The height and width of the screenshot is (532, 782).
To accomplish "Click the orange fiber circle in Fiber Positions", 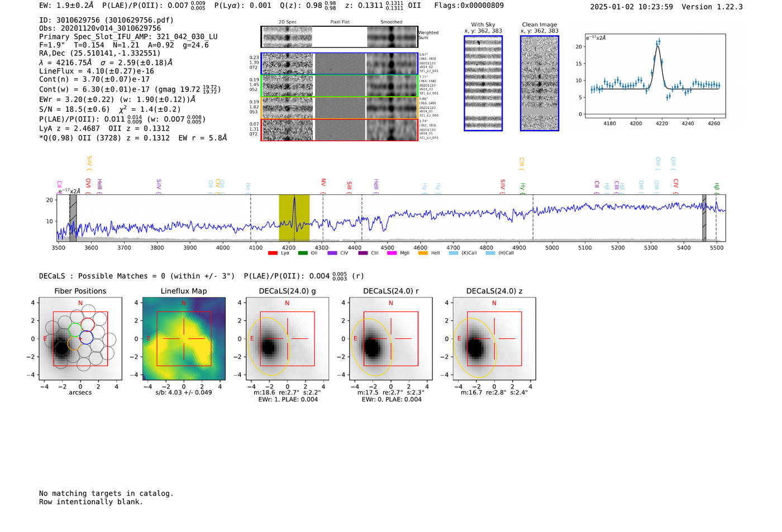I will pyautogui.click(x=74, y=343).
